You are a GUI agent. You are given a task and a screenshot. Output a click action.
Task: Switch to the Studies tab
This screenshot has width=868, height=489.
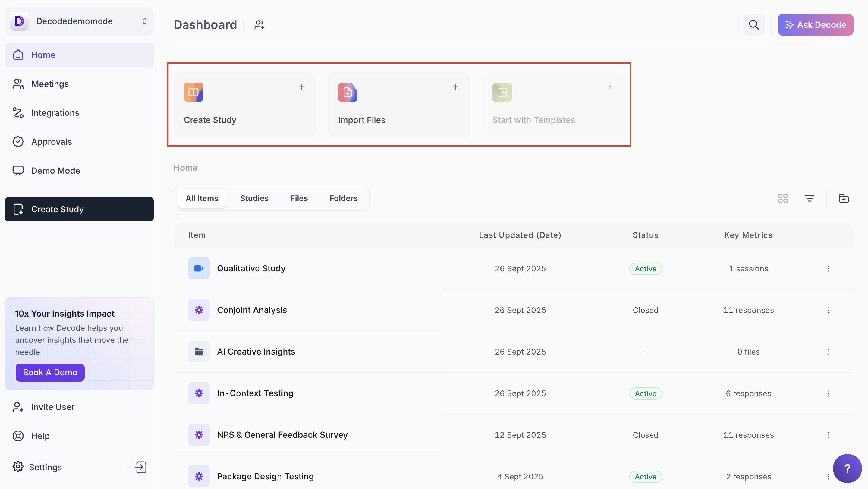(x=254, y=198)
